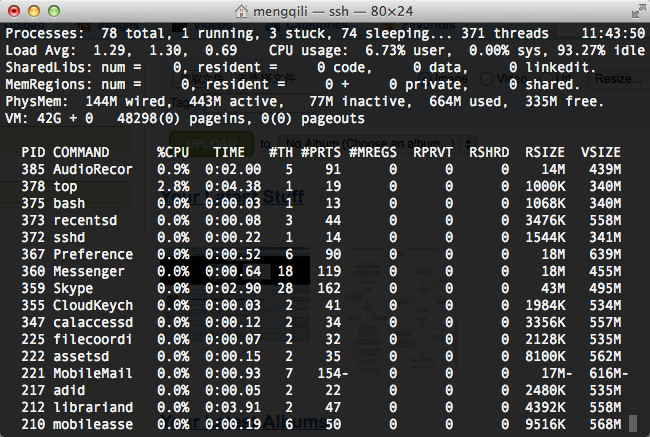Click the #MREGS column header
The height and width of the screenshot is (437, 650).
pos(373,152)
